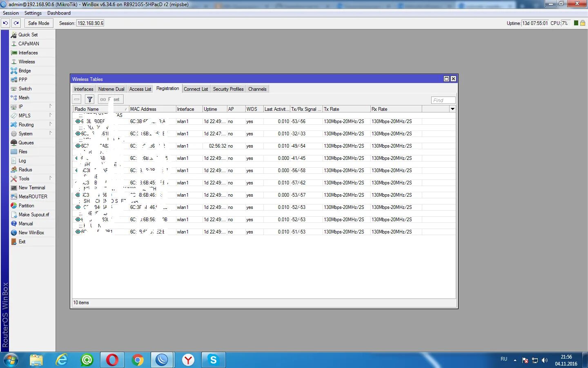Switch to Access List tab
The height and width of the screenshot is (368, 588).
(x=140, y=89)
